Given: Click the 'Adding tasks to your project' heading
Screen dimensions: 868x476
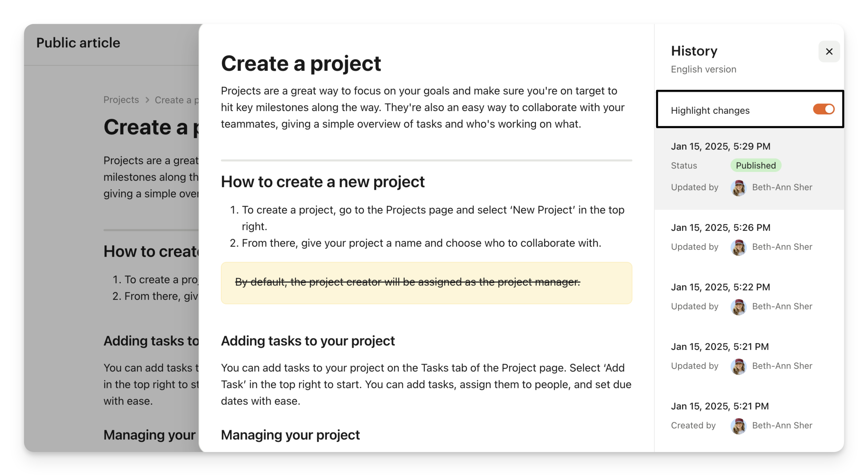Looking at the screenshot, I should click(308, 341).
